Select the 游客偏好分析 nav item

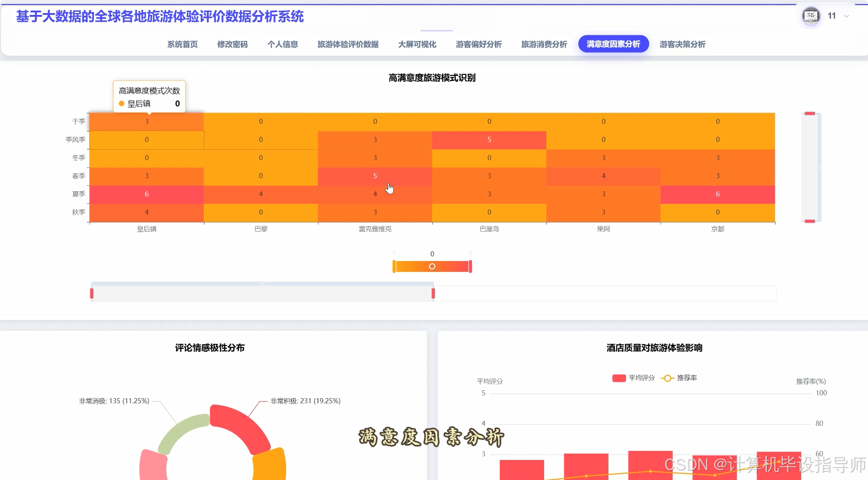pyautogui.click(x=478, y=44)
